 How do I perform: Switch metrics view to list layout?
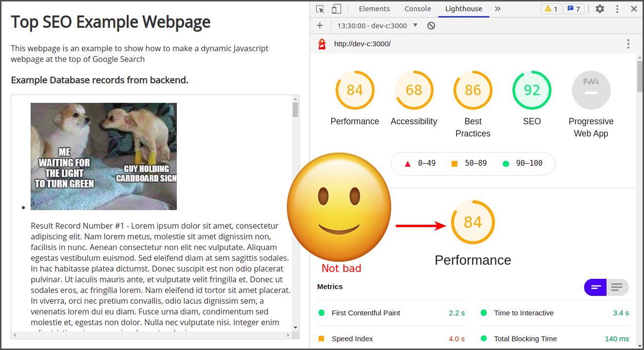617,287
